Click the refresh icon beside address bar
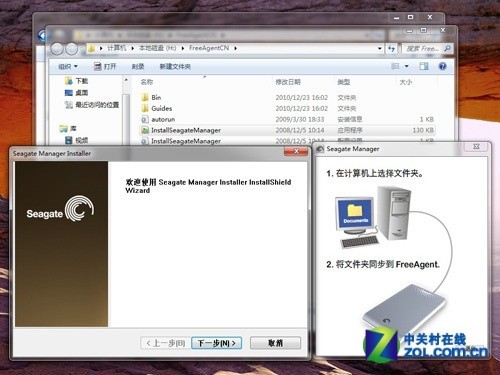 click(x=392, y=49)
